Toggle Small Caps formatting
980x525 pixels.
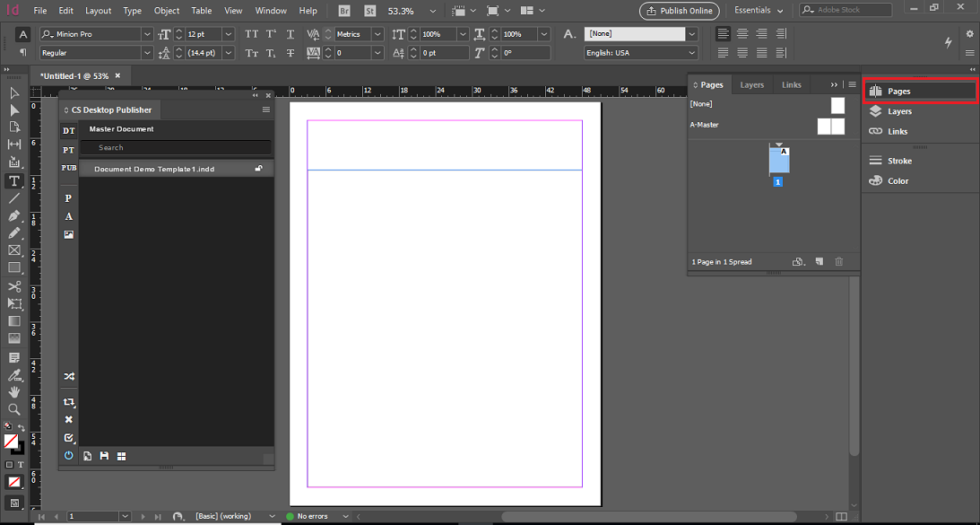[x=252, y=53]
